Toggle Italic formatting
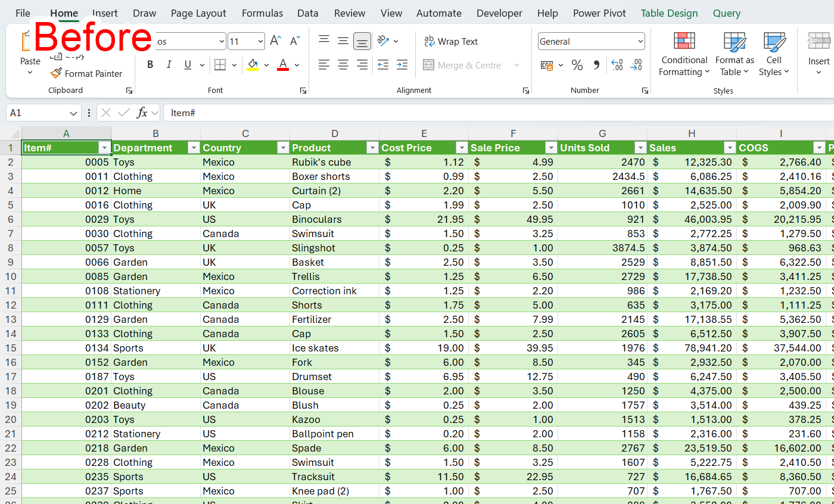 coord(169,65)
